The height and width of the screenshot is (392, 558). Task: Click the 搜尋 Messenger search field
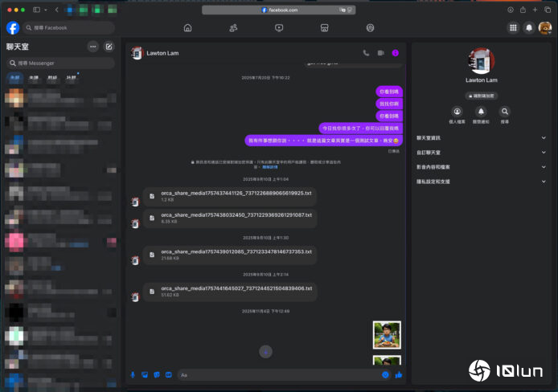pos(61,63)
